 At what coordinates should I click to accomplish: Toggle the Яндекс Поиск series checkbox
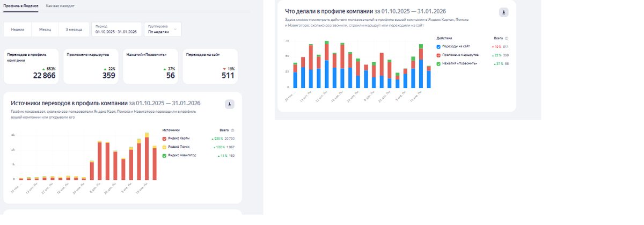coord(164,147)
